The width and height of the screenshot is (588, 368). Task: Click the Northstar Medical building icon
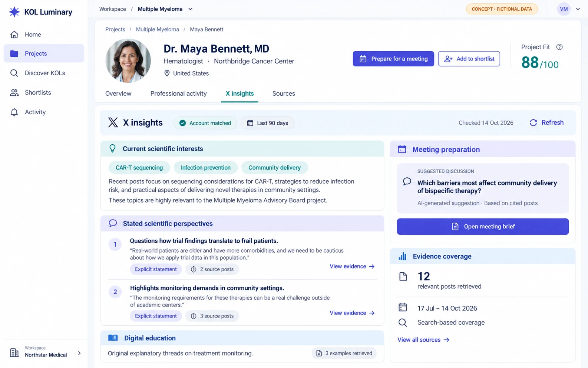[x=14, y=352]
